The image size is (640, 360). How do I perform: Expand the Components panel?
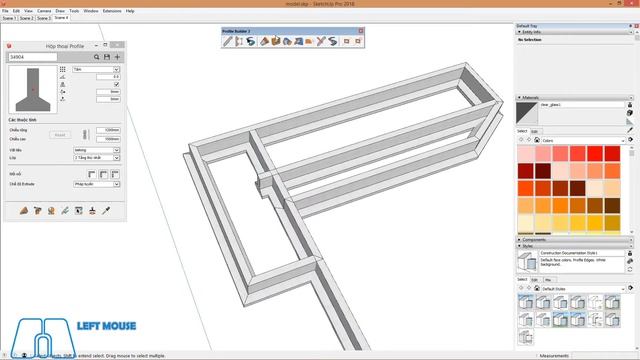(x=574, y=240)
